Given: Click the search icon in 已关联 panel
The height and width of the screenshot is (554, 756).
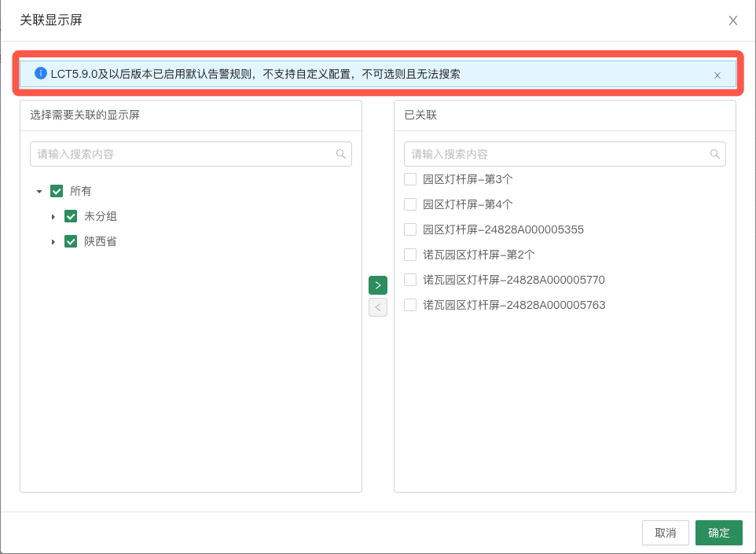Looking at the screenshot, I should (x=715, y=154).
